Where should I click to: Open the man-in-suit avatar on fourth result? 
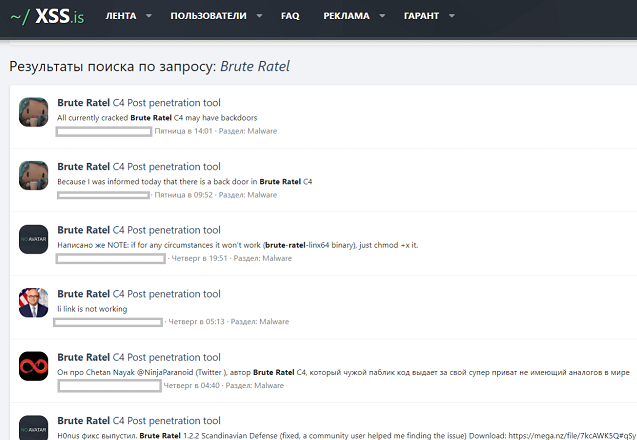[x=34, y=302]
